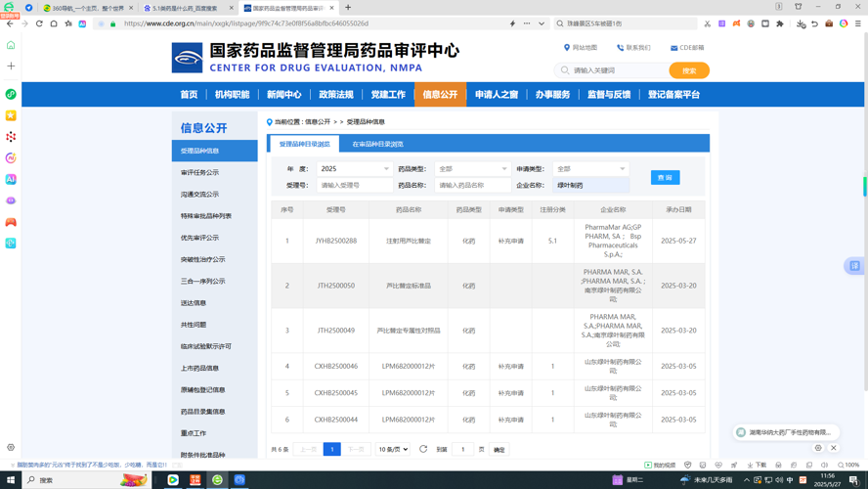Open the CDE邮箱 mail link
Screen dimensions: 868x489
pos(687,48)
